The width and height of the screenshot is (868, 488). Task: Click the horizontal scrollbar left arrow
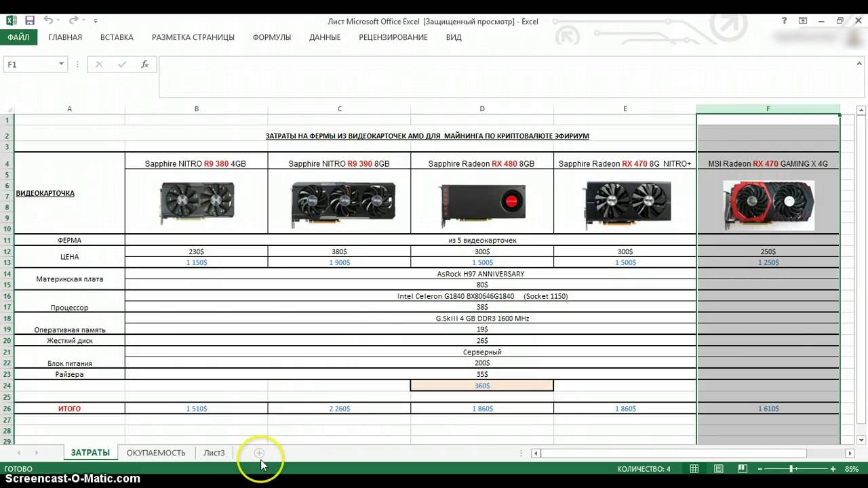click(536, 453)
